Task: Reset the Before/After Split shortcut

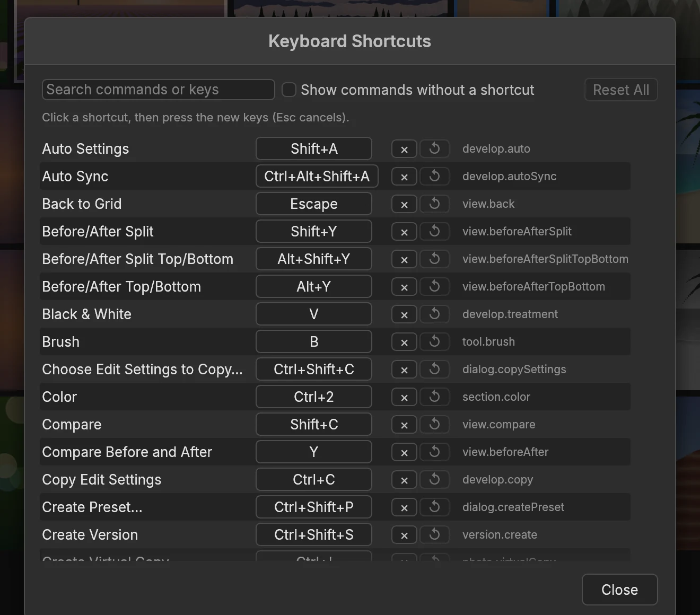Action: click(434, 232)
